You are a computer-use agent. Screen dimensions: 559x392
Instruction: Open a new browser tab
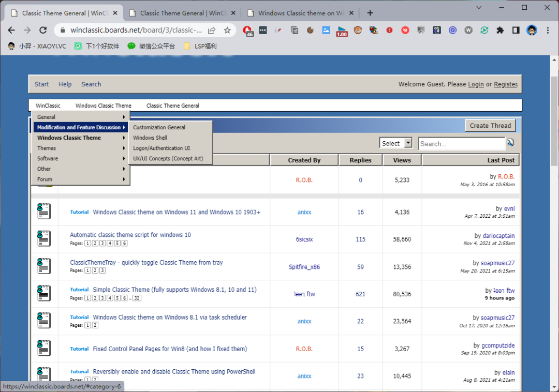[x=370, y=13]
